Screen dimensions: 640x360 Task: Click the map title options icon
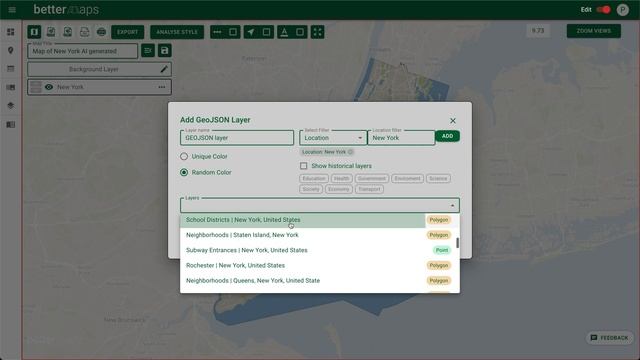point(148,51)
